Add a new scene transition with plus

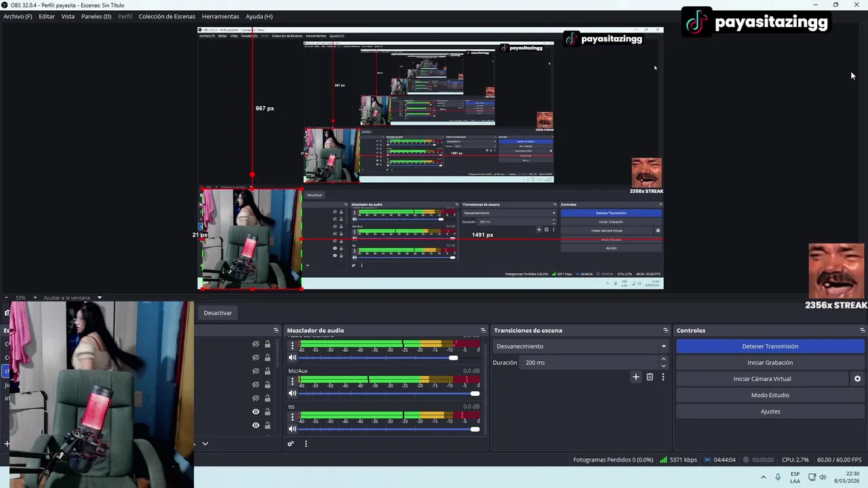point(635,377)
